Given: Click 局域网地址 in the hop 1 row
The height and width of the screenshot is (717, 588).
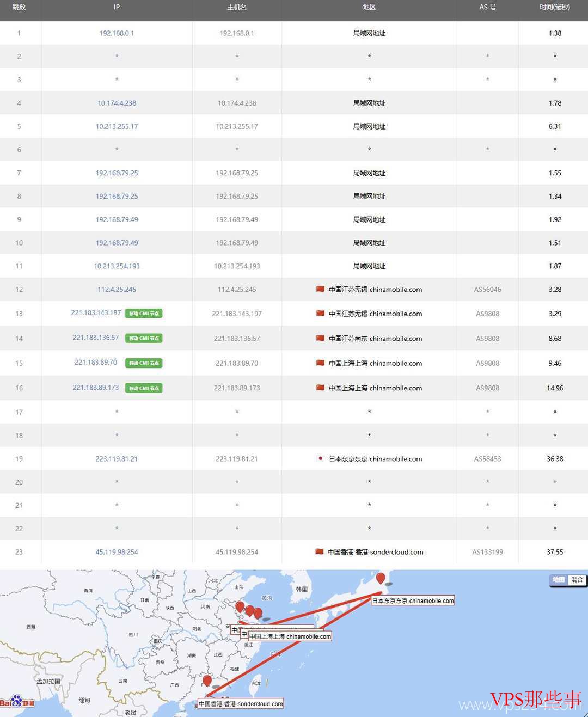Looking at the screenshot, I should (x=369, y=33).
